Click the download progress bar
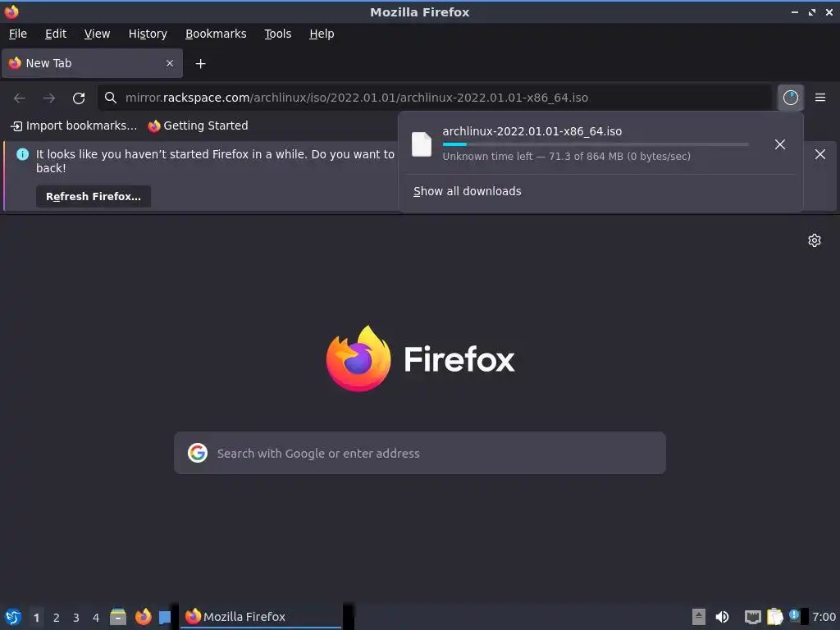 (x=596, y=144)
